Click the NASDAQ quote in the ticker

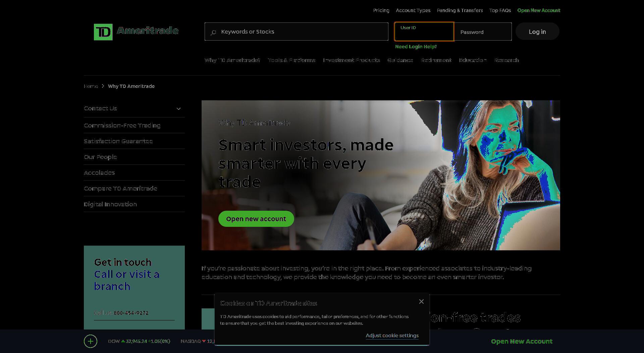pos(197,341)
